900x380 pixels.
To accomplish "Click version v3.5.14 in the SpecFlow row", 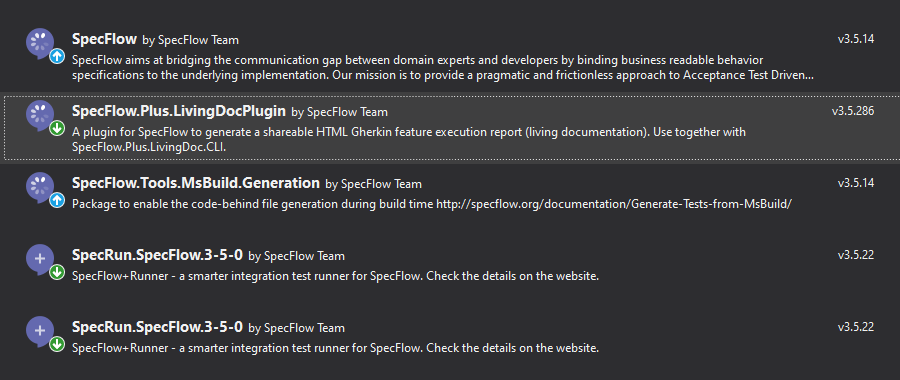I will click(856, 40).
